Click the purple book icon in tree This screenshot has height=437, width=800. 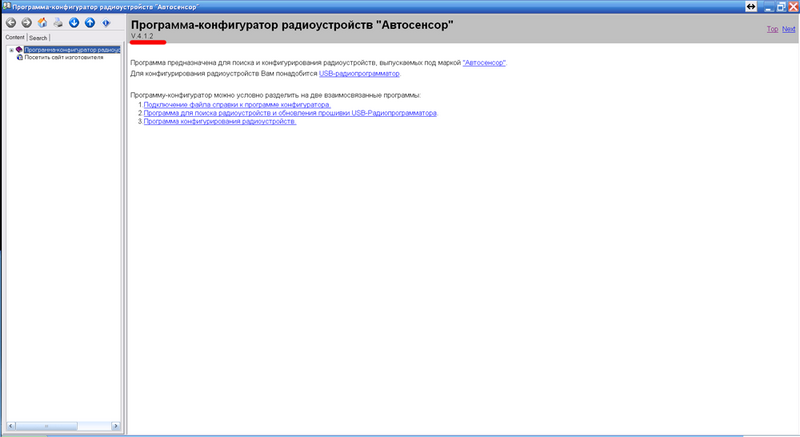[19, 49]
